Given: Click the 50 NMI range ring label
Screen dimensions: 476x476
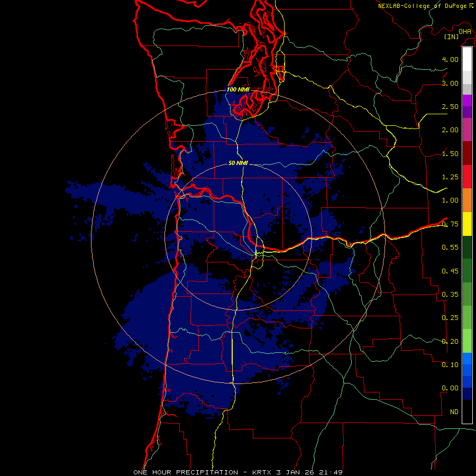Looking at the screenshot, I should coord(238,163).
